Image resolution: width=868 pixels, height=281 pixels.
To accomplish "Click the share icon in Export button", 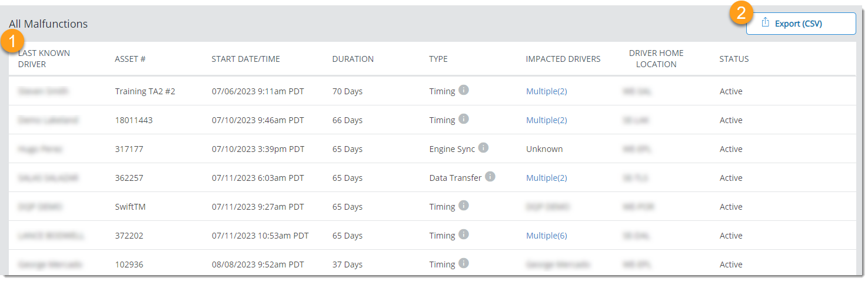I will 766,23.
